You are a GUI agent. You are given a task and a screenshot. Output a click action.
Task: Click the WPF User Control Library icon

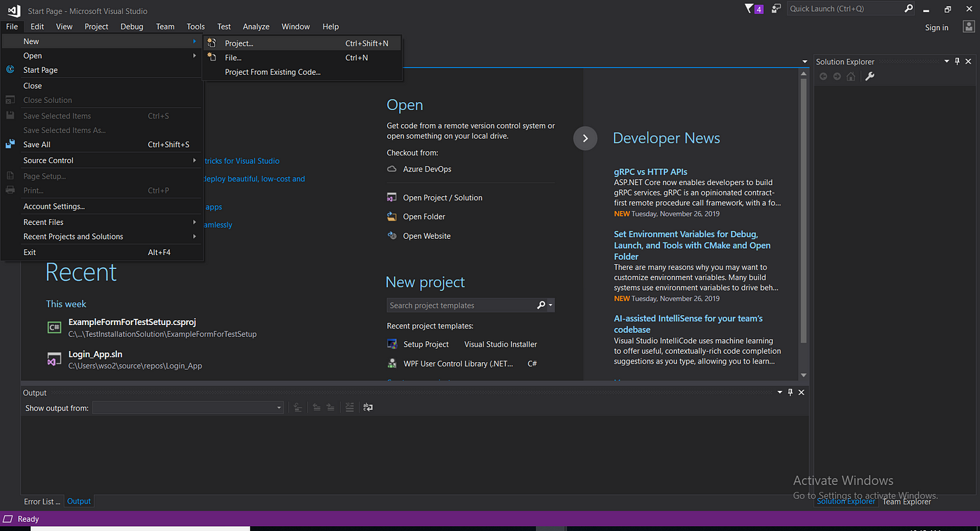pos(392,364)
